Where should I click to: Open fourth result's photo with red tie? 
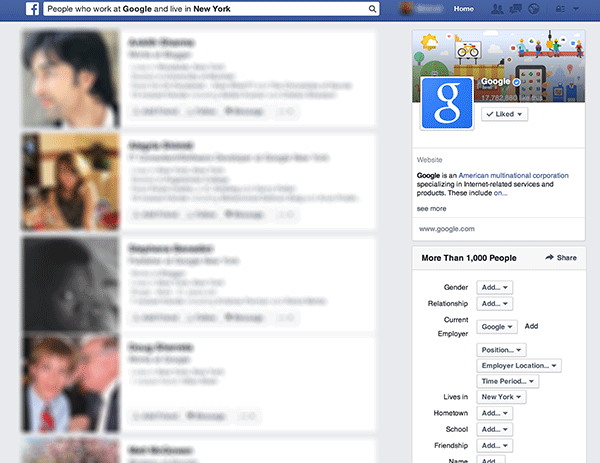[x=71, y=384]
